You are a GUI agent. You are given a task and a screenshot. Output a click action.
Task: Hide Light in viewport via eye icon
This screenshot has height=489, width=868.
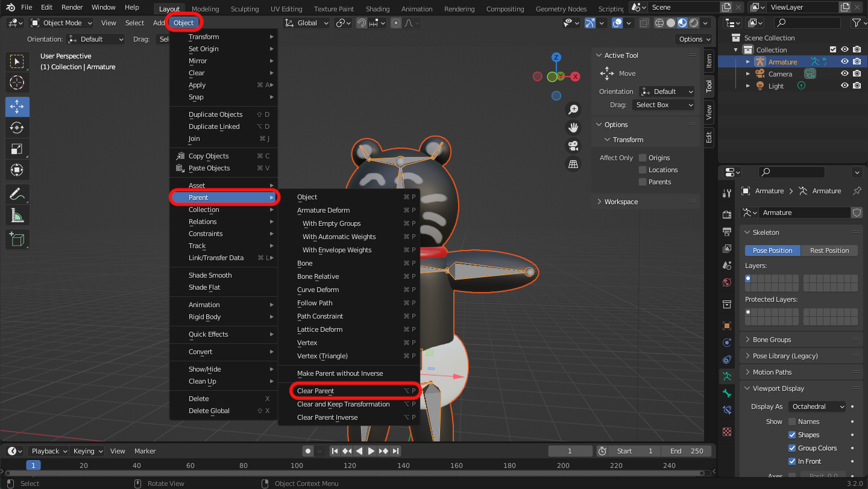pyautogui.click(x=845, y=86)
